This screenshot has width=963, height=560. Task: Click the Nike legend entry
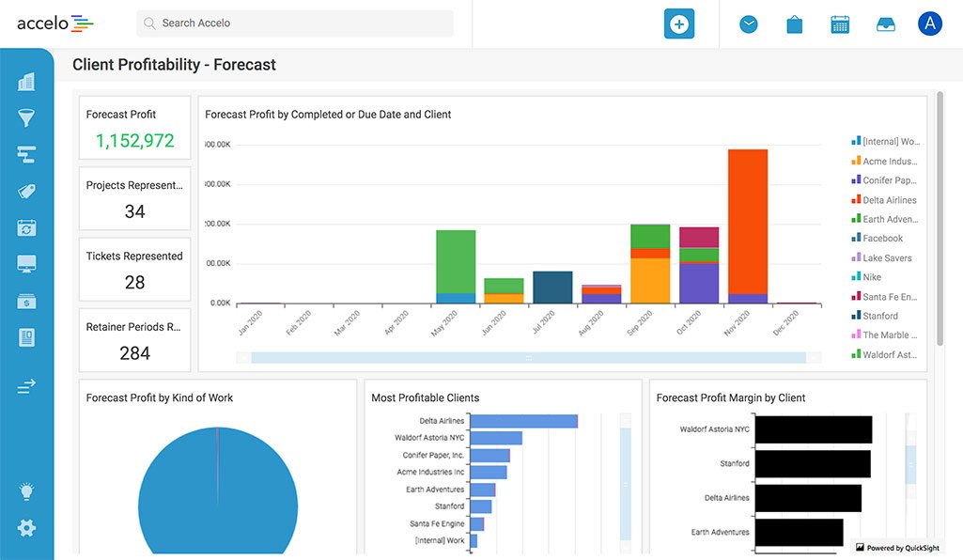coord(866,277)
